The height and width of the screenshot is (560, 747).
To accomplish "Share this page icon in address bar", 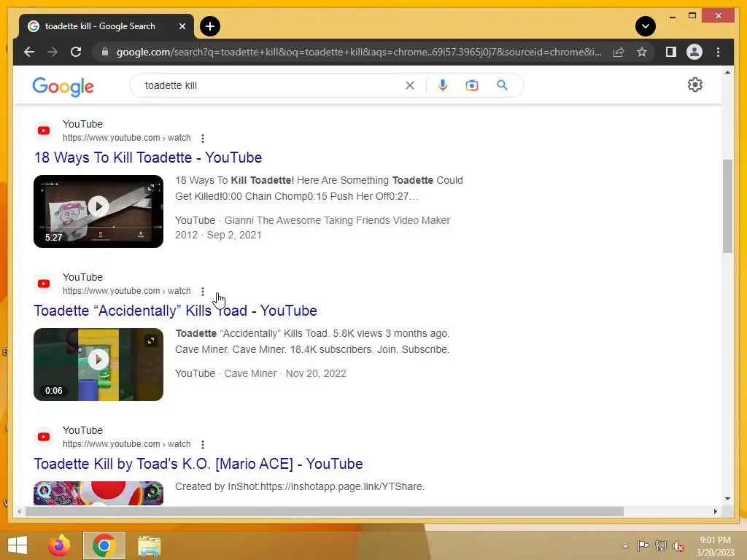I will [619, 52].
